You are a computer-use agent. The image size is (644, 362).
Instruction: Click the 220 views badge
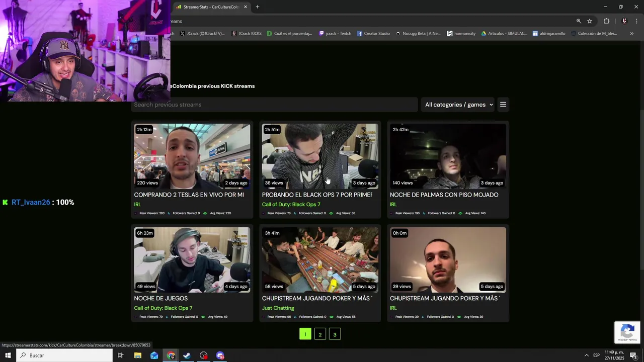(147, 183)
